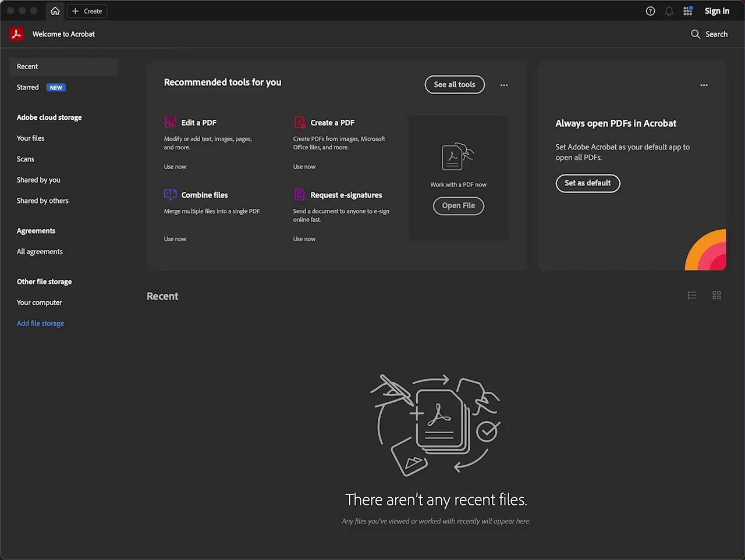745x560 pixels.
Task: Click See all tools button
Action: pyautogui.click(x=455, y=84)
